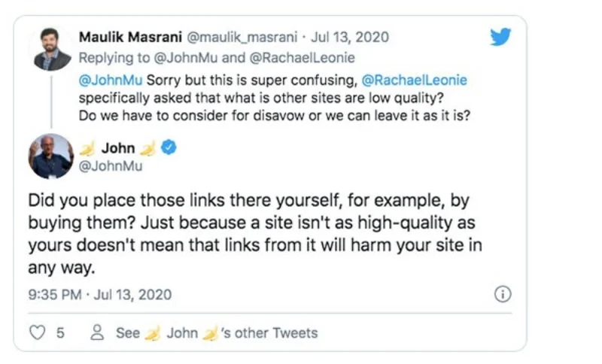Screen dimensions: 602x364
Task: Click the banana emoji before John's name
Action: tap(87, 149)
